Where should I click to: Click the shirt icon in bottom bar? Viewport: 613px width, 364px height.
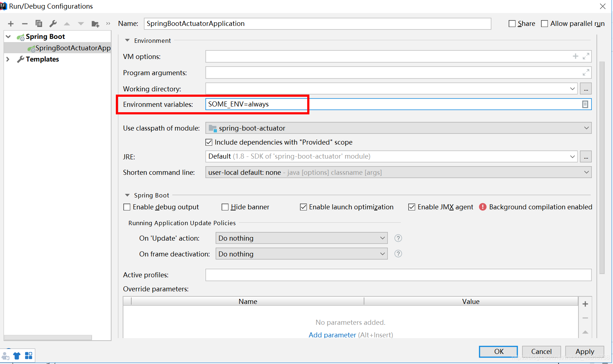pos(17,356)
